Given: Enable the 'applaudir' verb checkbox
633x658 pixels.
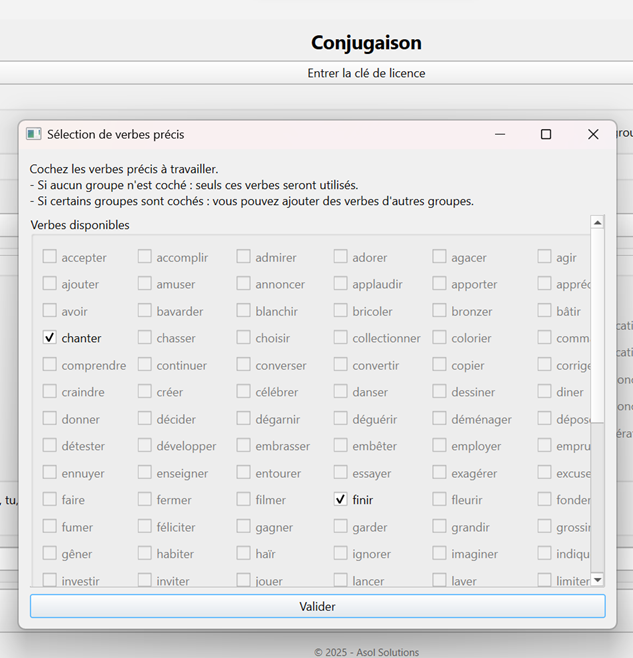Looking at the screenshot, I should point(341,284).
